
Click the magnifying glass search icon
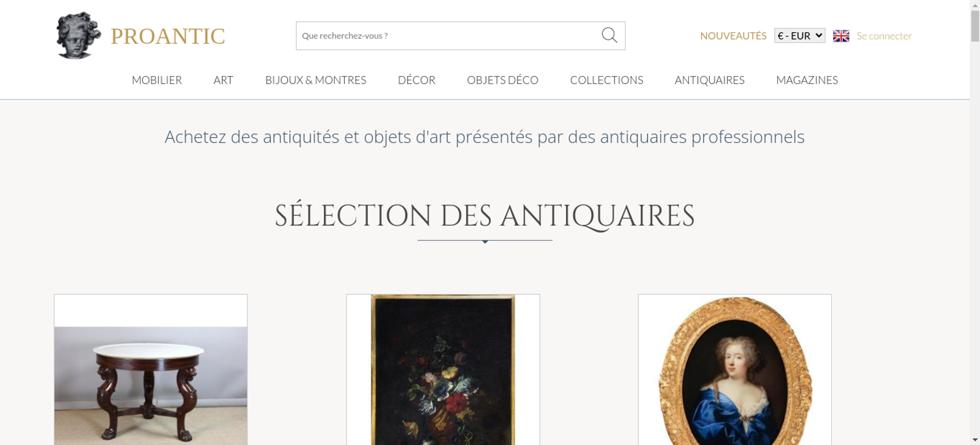(609, 35)
